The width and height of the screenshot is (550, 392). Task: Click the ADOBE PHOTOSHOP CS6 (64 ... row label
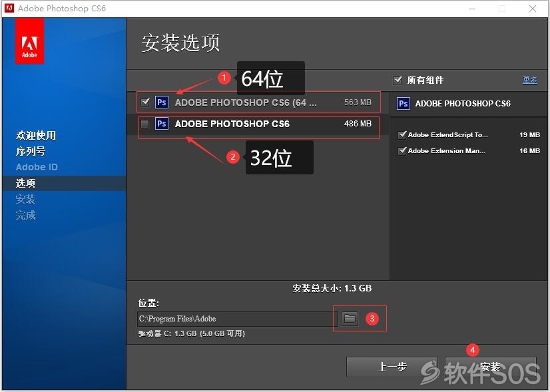246,102
